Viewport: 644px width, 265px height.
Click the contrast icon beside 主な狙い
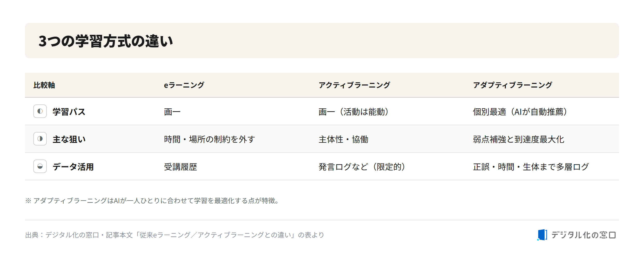pyautogui.click(x=40, y=139)
